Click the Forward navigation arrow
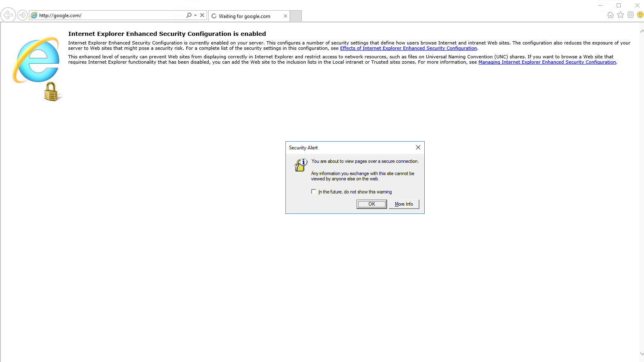The width and height of the screenshot is (644, 362). (x=22, y=16)
